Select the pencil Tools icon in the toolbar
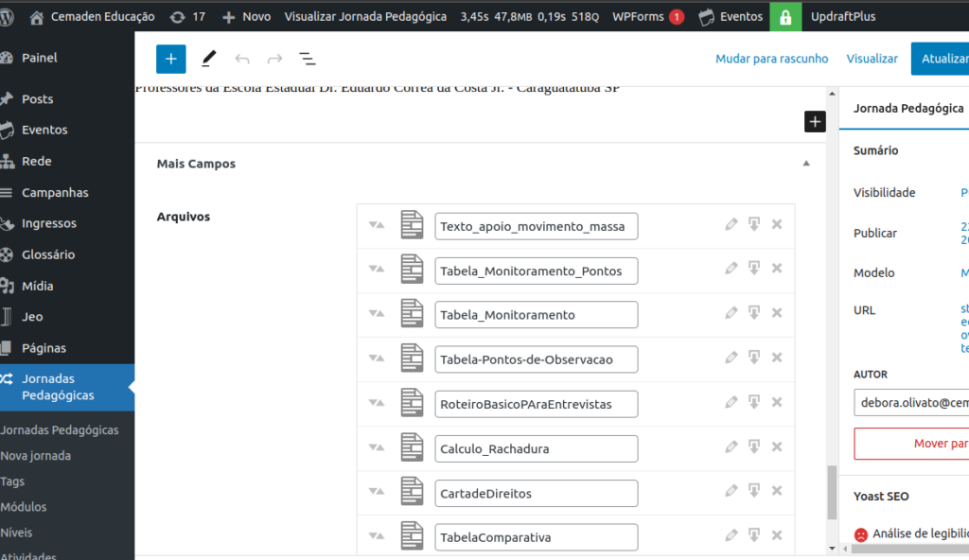969x560 pixels. click(x=209, y=59)
